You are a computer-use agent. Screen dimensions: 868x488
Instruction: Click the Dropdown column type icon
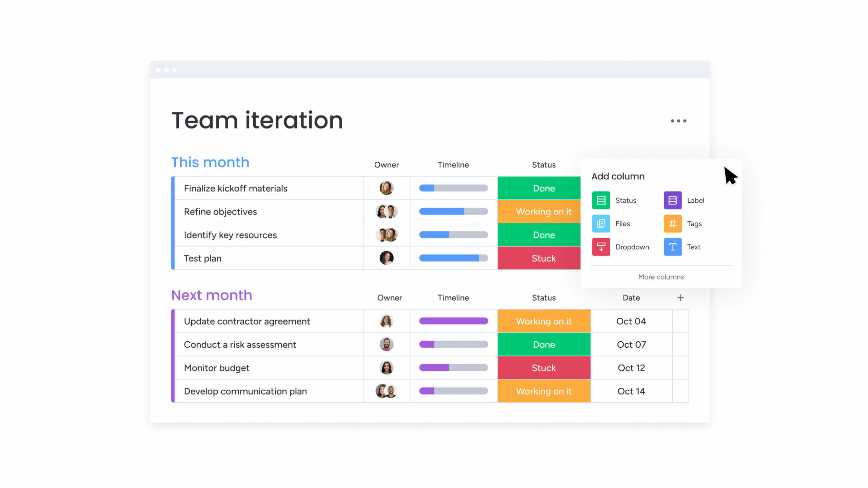click(600, 247)
